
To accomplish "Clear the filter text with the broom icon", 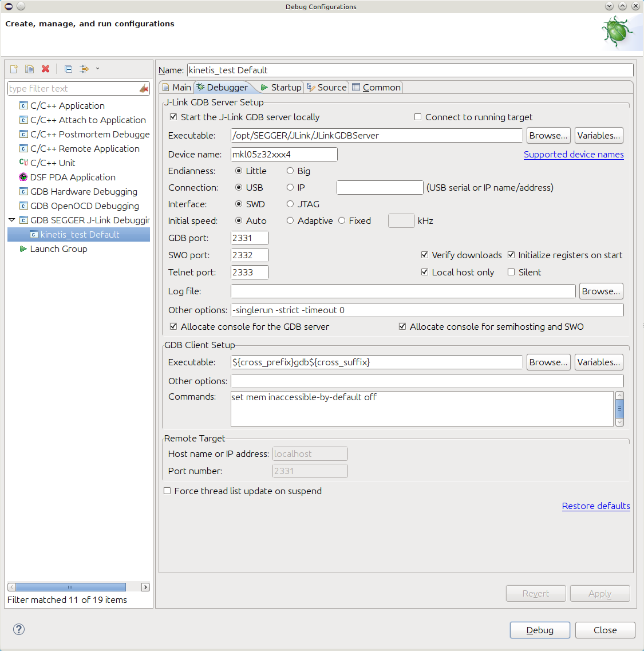I will (144, 88).
